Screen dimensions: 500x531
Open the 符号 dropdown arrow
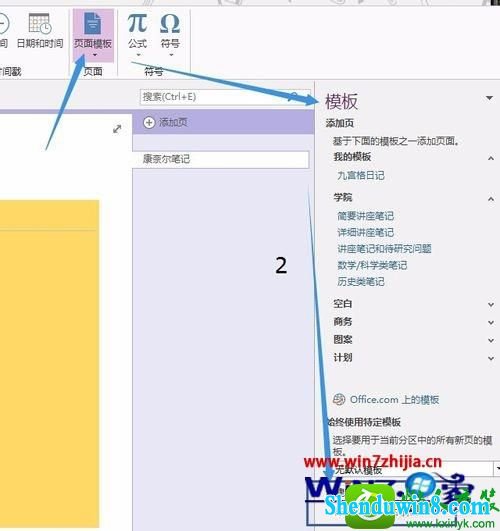point(171,55)
